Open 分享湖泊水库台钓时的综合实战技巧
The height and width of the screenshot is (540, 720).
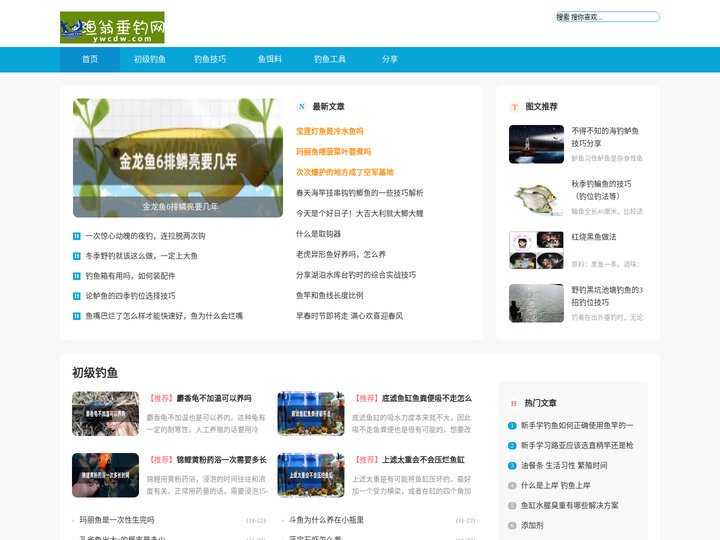tap(356, 275)
